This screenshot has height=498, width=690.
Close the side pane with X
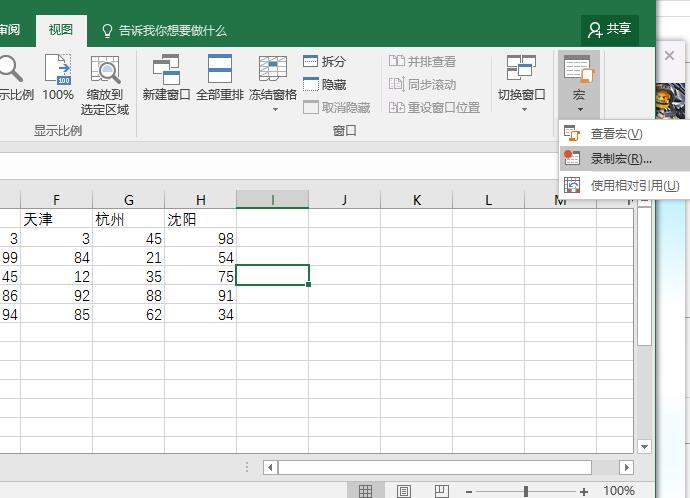[x=669, y=55]
